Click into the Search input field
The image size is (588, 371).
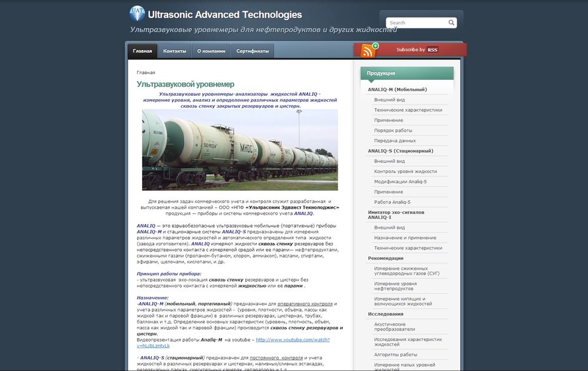[417, 22]
